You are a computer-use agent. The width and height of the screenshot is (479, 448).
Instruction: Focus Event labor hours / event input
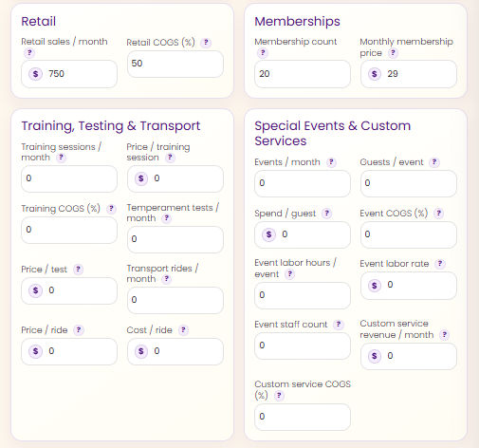(303, 295)
